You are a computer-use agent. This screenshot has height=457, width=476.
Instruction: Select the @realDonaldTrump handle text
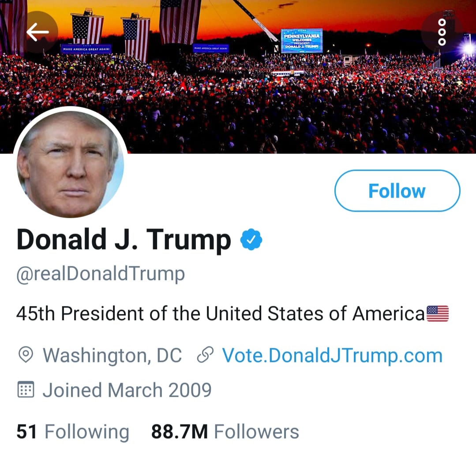(x=101, y=274)
